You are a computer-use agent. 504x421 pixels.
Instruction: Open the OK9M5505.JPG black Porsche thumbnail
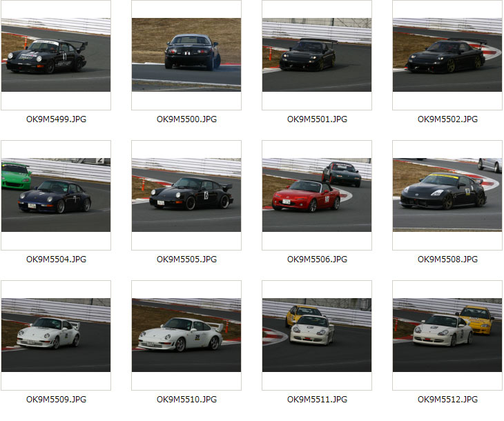tap(186, 195)
